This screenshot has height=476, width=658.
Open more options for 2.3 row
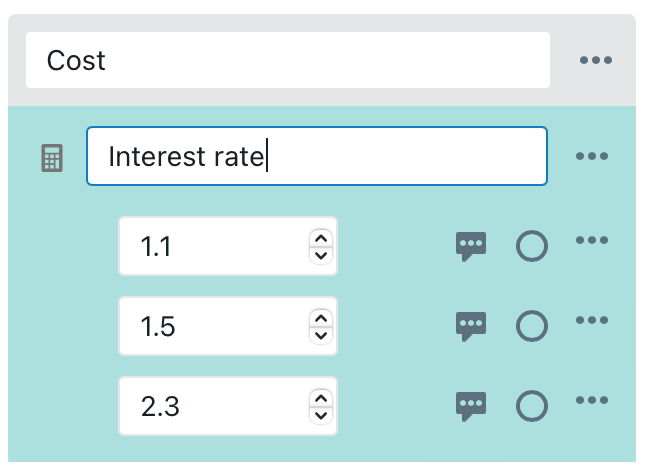pos(592,401)
